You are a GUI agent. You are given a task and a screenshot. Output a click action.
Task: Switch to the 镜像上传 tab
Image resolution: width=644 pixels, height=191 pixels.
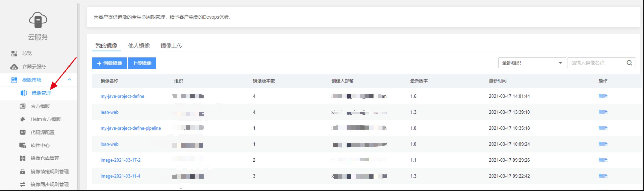tap(171, 46)
